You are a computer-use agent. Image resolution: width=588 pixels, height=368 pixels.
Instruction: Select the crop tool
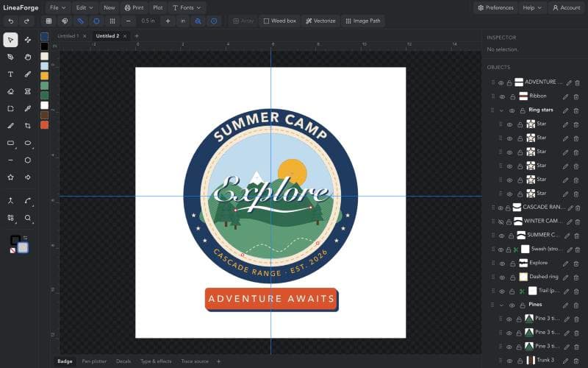[x=28, y=126]
